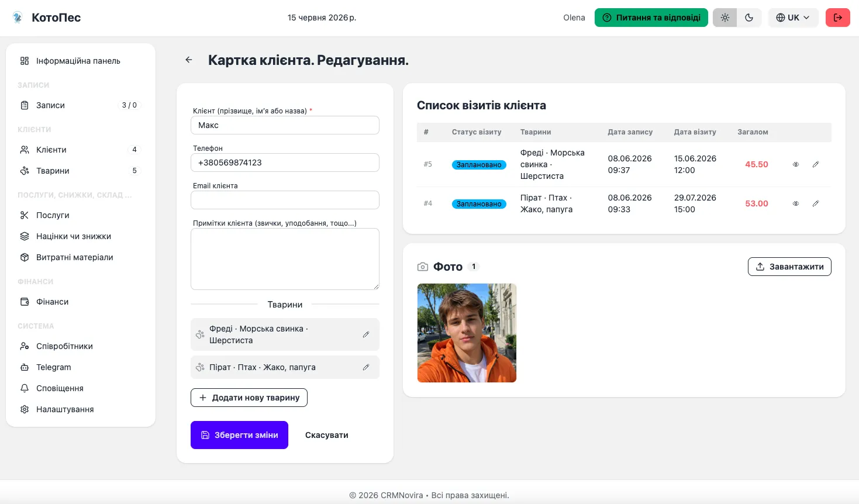This screenshot has width=859, height=504.
Task: Open Витратні матеріали in sidebar
Action: click(81, 257)
